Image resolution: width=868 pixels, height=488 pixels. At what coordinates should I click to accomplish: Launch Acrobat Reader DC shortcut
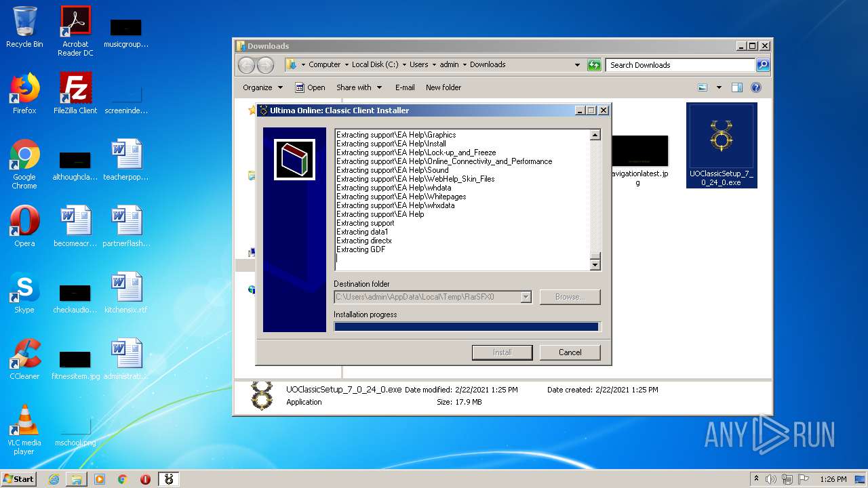[75, 31]
